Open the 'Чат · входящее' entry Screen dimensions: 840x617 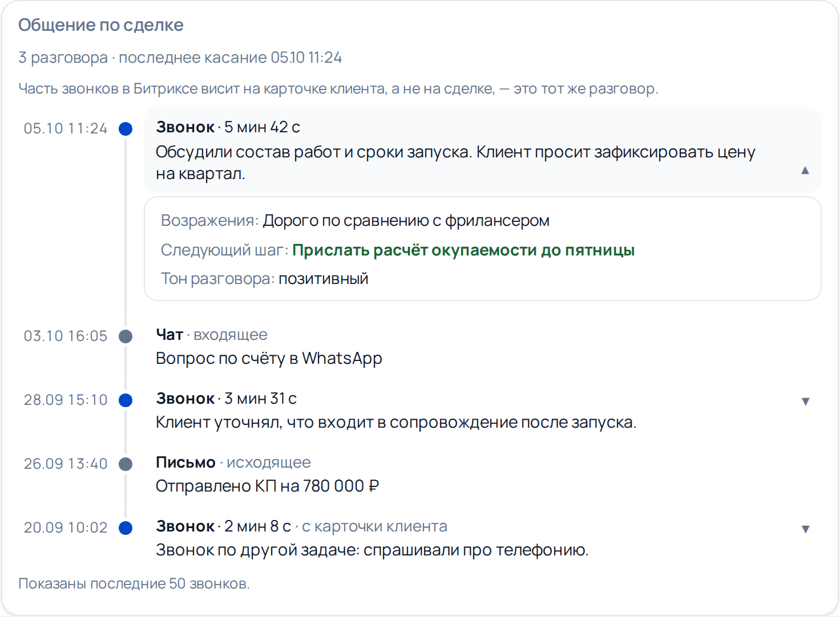[x=212, y=335]
